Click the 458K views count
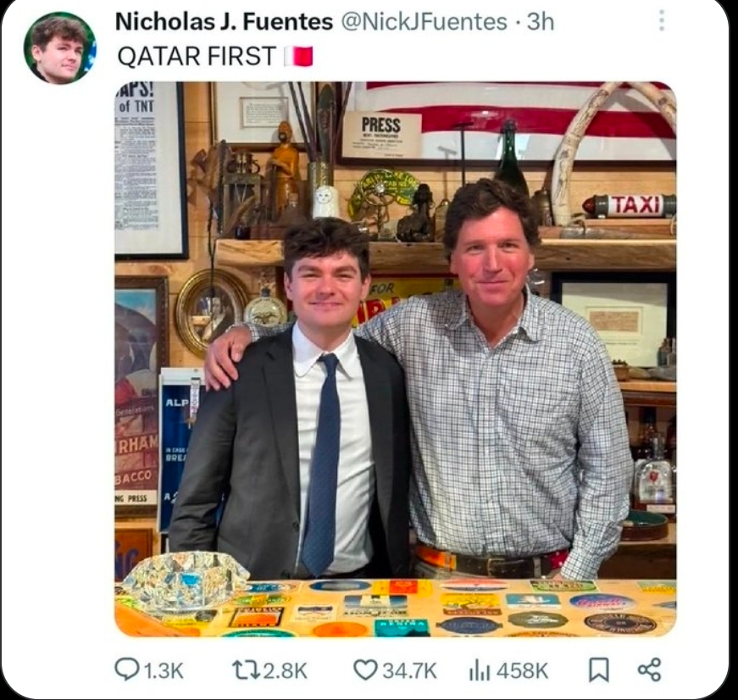Viewport: 738px width, 700px height. pyautogui.click(x=522, y=670)
